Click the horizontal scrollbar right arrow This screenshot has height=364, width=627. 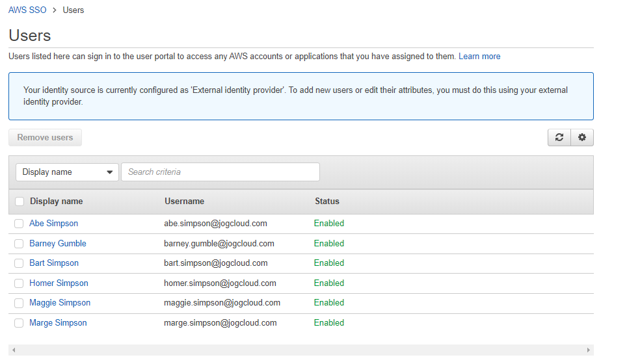pyautogui.click(x=589, y=350)
